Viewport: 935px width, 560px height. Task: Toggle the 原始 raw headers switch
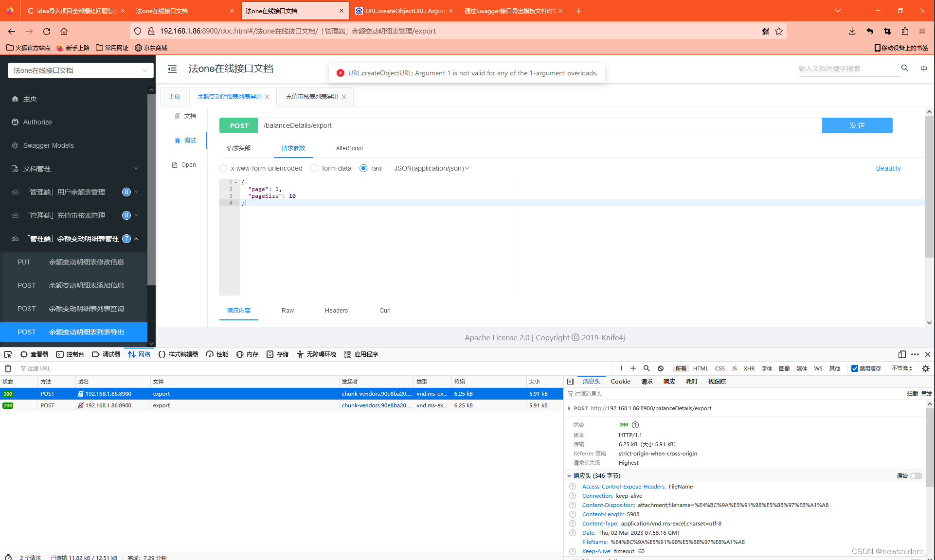tap(916, 476)
